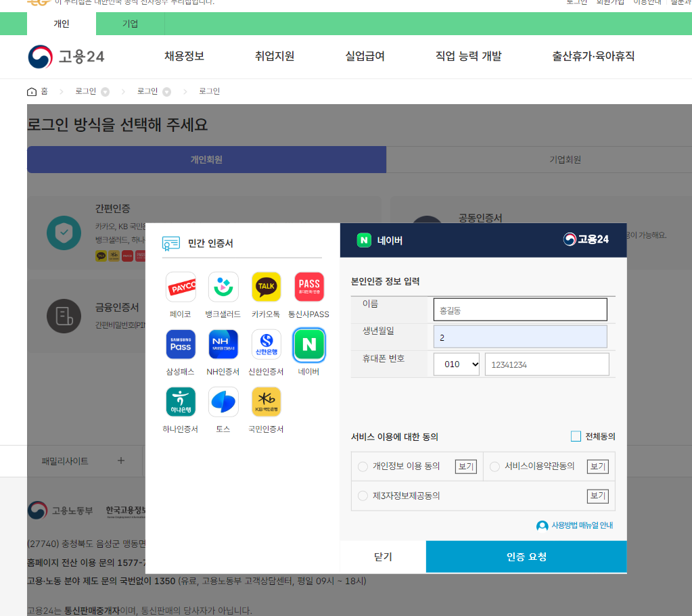Click the 고용24 logo in the header
This screenshot has width=692, height=616.
66,57
